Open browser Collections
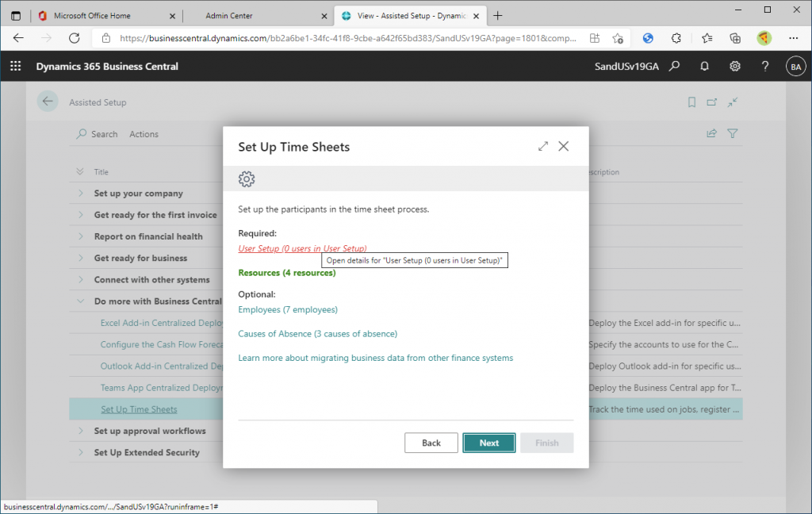Screen dimensions: 812x514 point(735,38)
